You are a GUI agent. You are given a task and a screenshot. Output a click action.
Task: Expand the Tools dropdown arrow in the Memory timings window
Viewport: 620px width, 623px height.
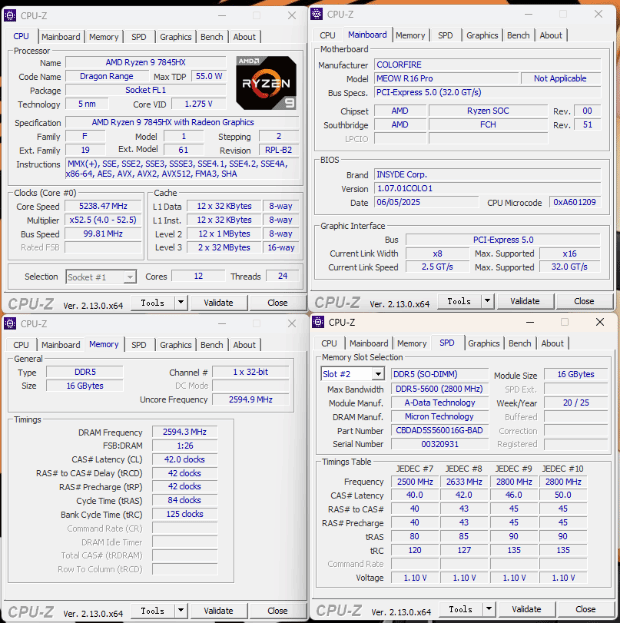pyautogui.click(x=181, y=610)
